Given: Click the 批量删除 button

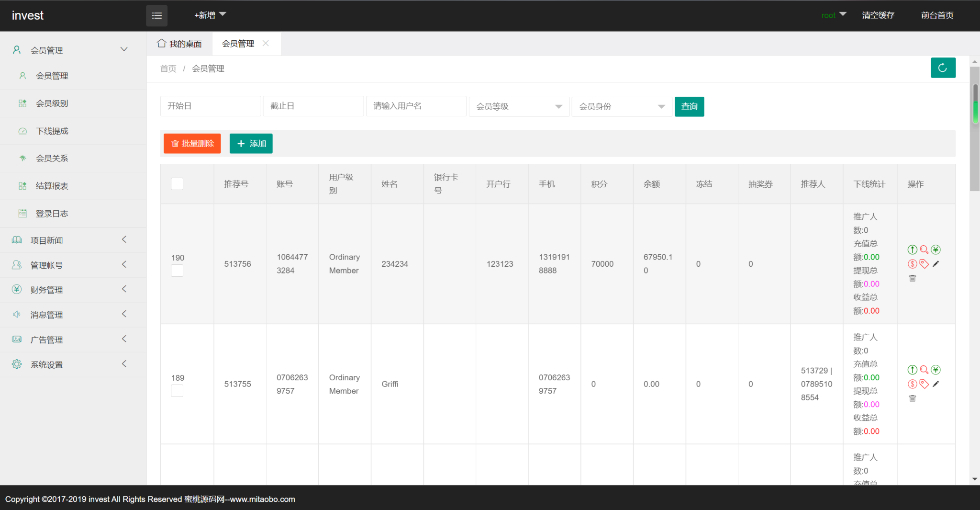Looking at the screenshot, I should (192, 144).
